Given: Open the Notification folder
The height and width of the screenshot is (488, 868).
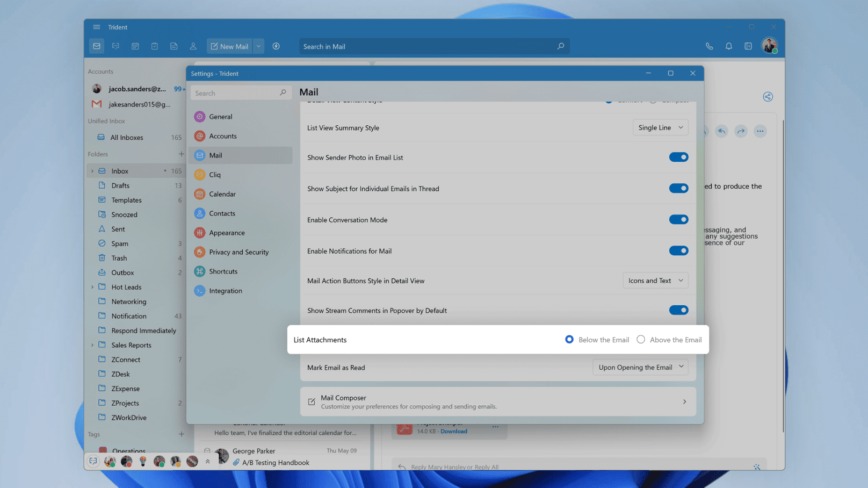Looking at the screenshot, I should click(x=136, y=316).
